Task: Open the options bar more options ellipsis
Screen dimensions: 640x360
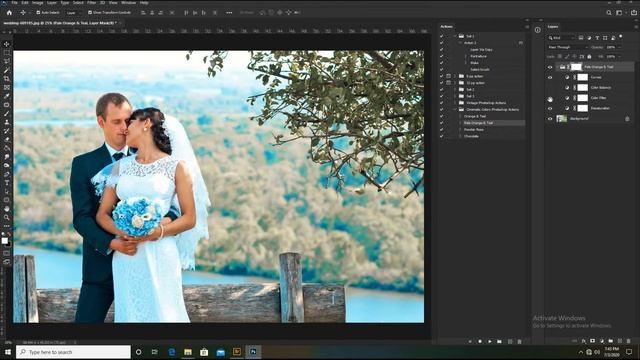Action: 229,13
